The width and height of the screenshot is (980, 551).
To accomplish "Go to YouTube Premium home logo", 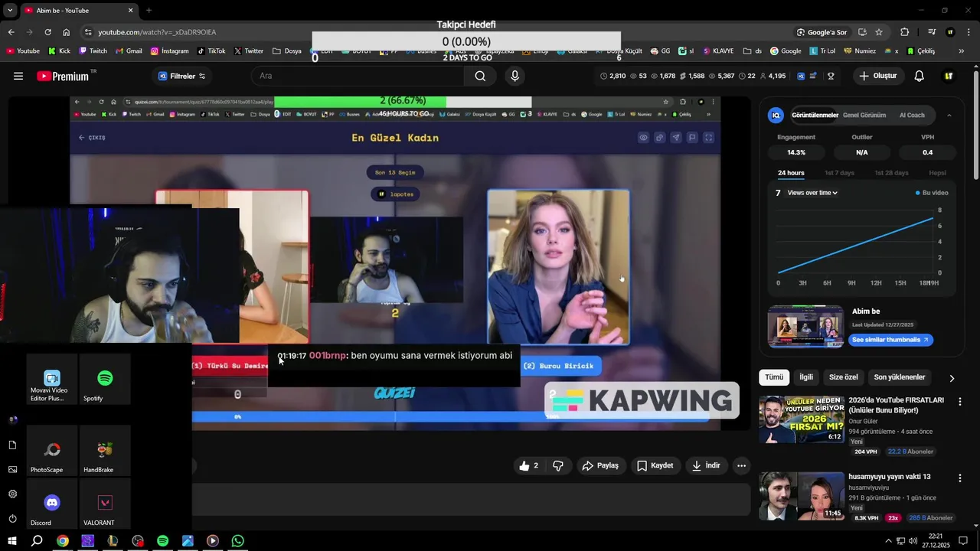I will [64, 76].
